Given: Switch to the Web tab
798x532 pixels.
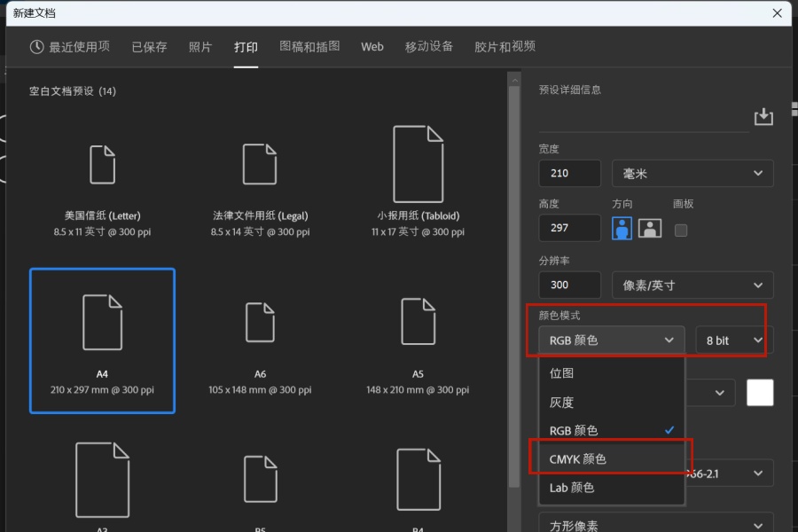Looking at the screenshot, I should (x=372, y=47).
